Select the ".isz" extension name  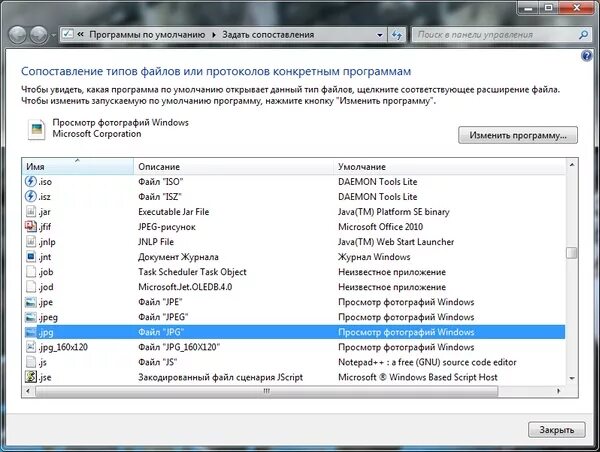click(44, 197)
